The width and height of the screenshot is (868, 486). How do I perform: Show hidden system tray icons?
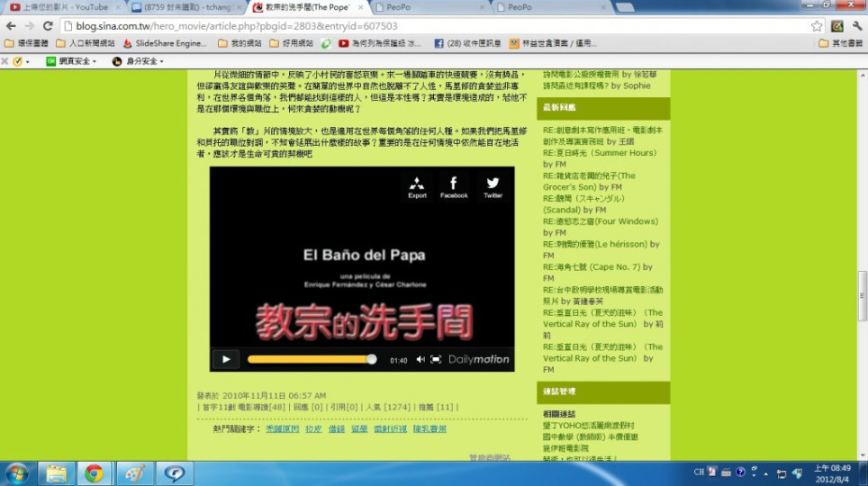point(766,473)
